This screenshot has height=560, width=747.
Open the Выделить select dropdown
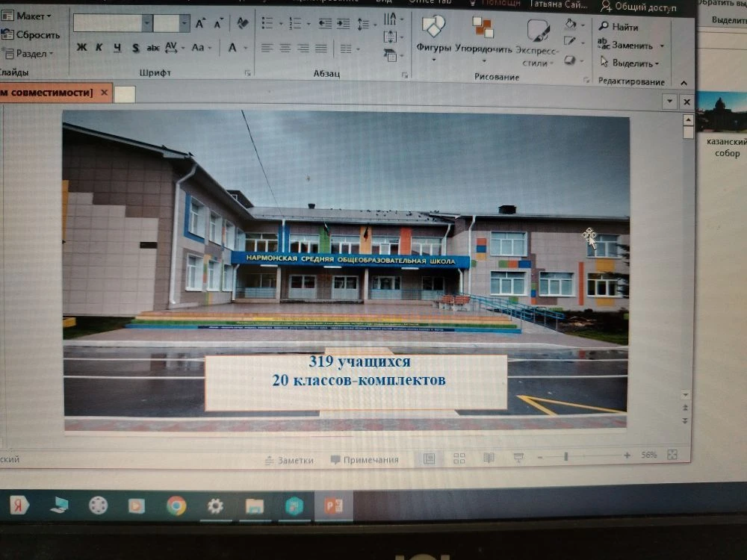[x=634, y=63]
